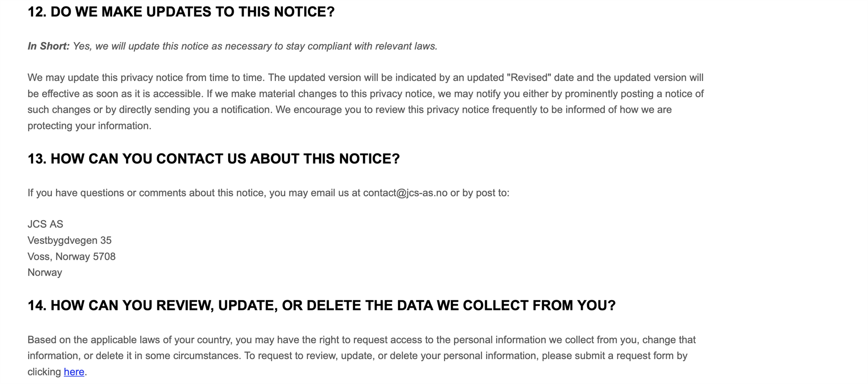Click heading 12 about updates to this notice

tap(181, 12)
